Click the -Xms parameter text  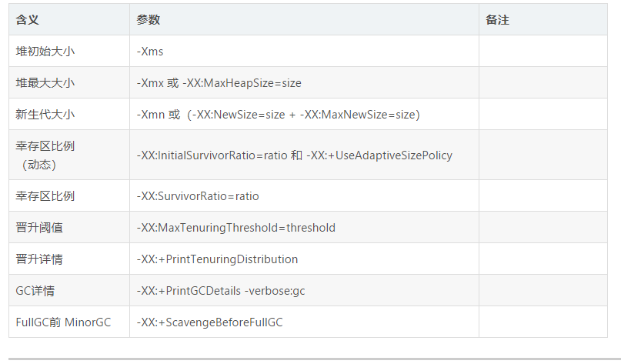tap(150, 52)
